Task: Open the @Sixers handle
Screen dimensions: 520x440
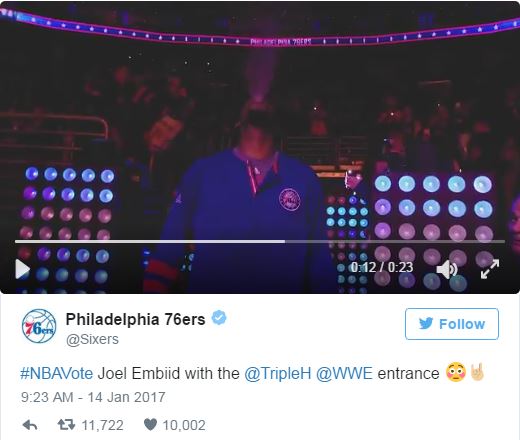Action: [x=92, y=339]
